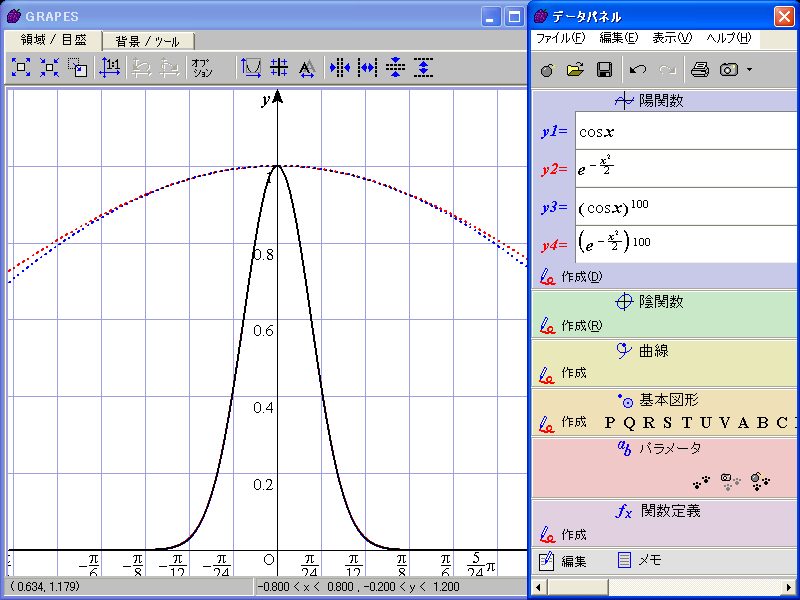Image resolution: width=800 pixels, height=600 pixels.
Task: Open file using the folder icon
Action: tap(575, 70)
